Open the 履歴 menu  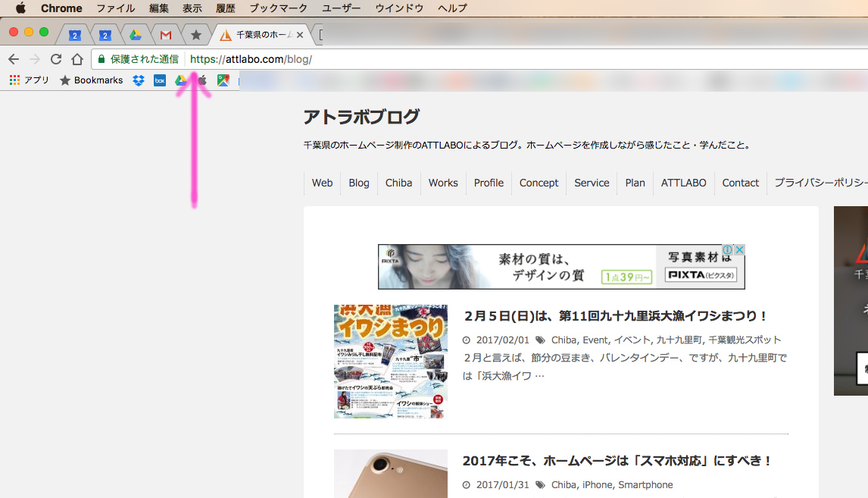[x=226, y=8]
